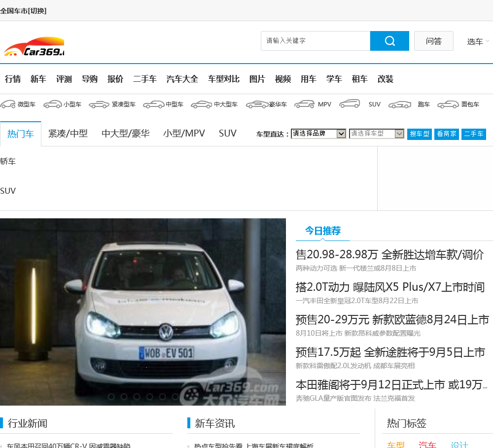Open the 学车 menu item
Image resolution: width=493 pixels, height=448 pixels.
tap(334, 79)
